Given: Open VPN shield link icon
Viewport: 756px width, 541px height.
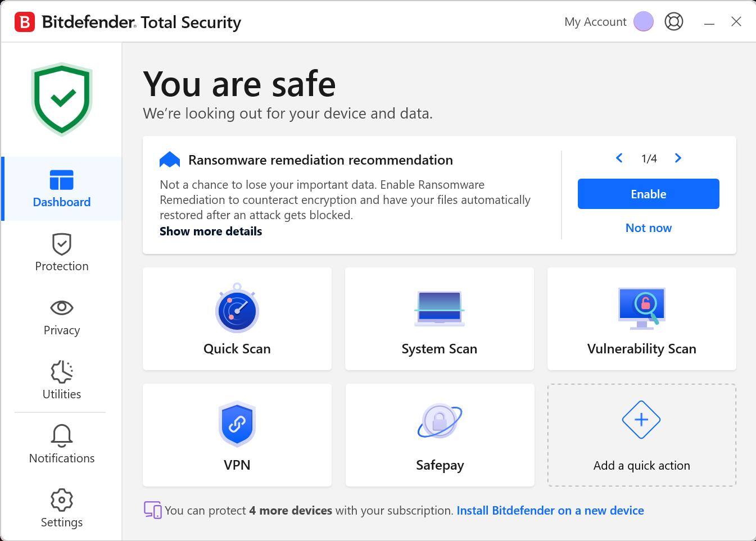Looking at the screenshot, I should [237, 424].
